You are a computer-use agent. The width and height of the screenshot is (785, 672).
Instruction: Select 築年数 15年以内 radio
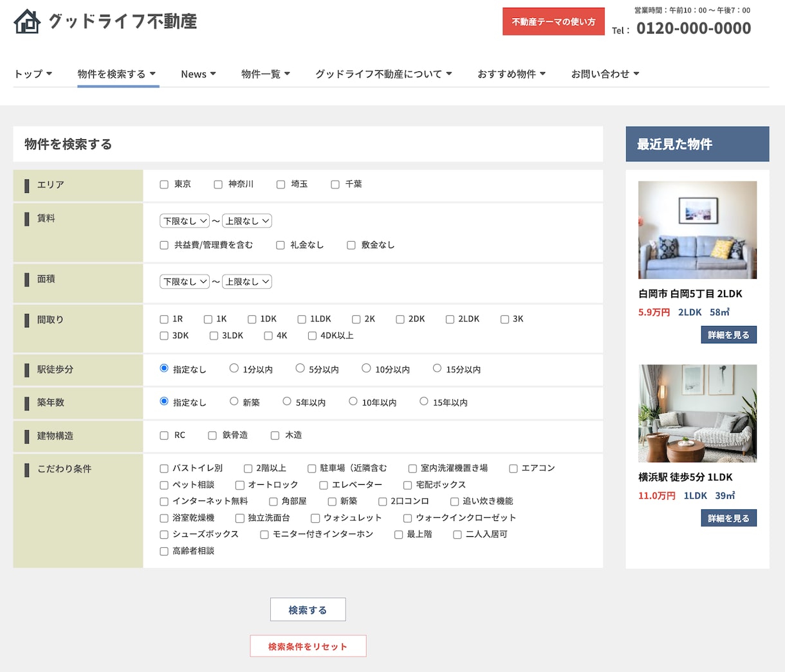click(x=423, y=401)
